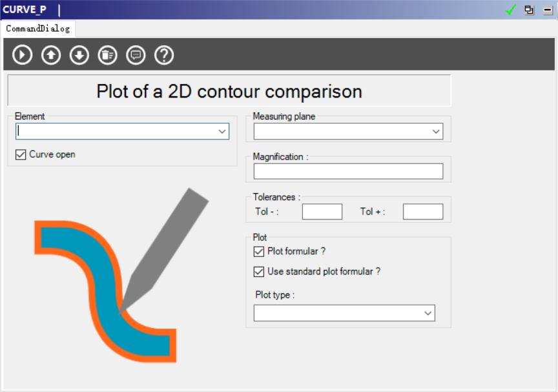Disable Use standard plot formular option

point(259,272)
